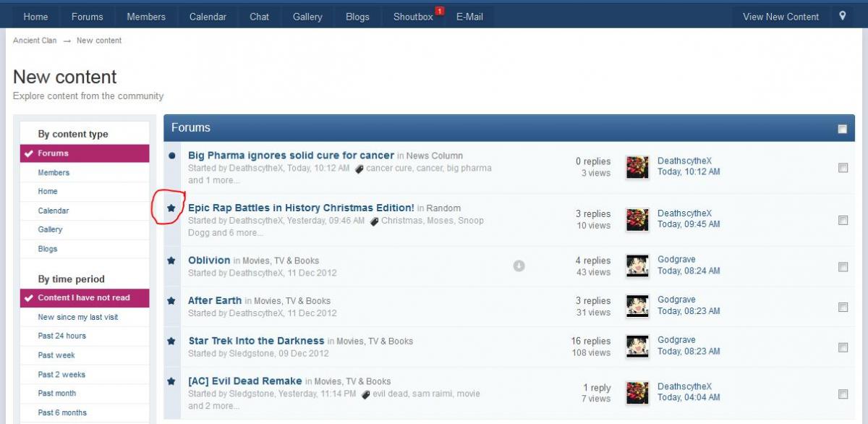Click the star icon next to Oblivion
The height and width of the screenshot is (424, 868).
coord(171,260)
